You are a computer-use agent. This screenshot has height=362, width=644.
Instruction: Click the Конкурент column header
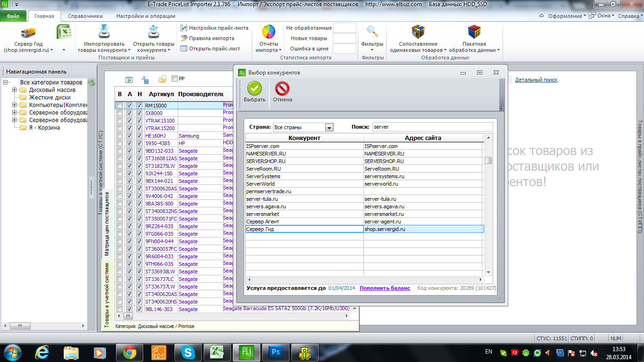304,138
